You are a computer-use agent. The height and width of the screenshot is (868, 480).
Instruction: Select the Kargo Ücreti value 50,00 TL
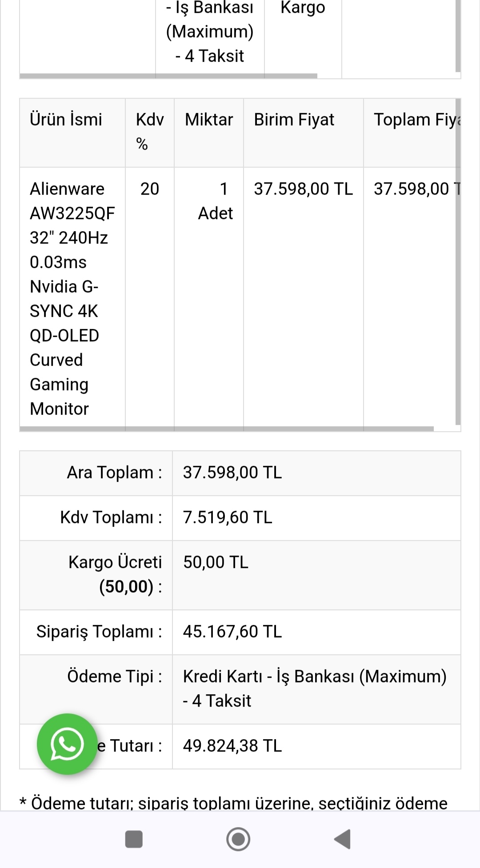[216, 562]
